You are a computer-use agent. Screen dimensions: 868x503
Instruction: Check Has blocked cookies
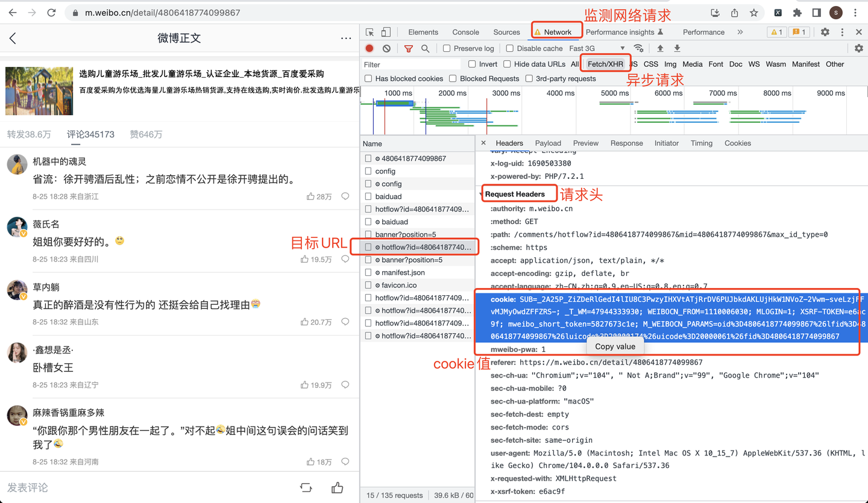click(x=368, y=78)
